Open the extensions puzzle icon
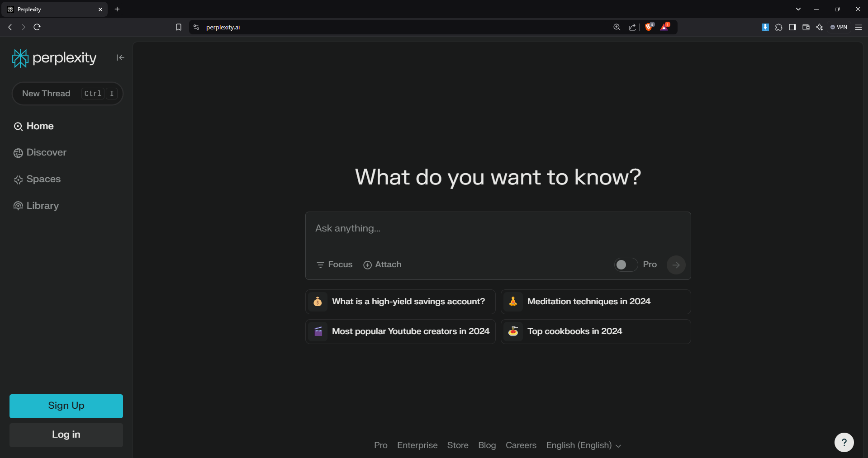 (779, 27)
